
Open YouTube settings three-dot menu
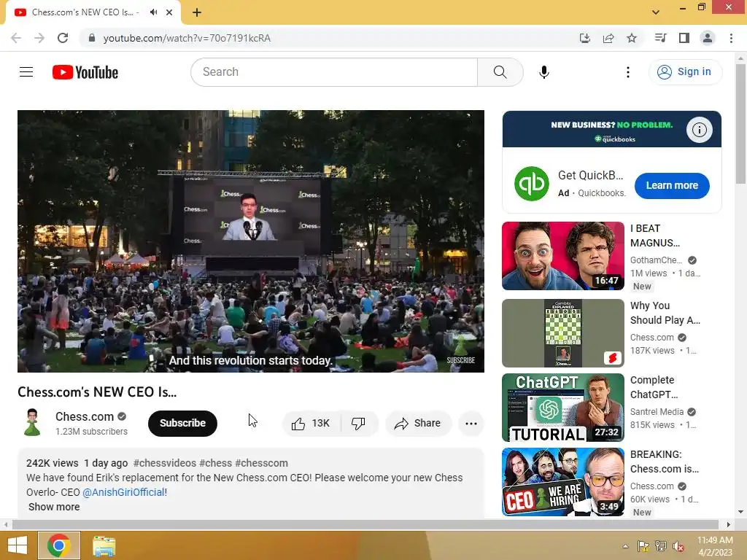pos(628,72)
